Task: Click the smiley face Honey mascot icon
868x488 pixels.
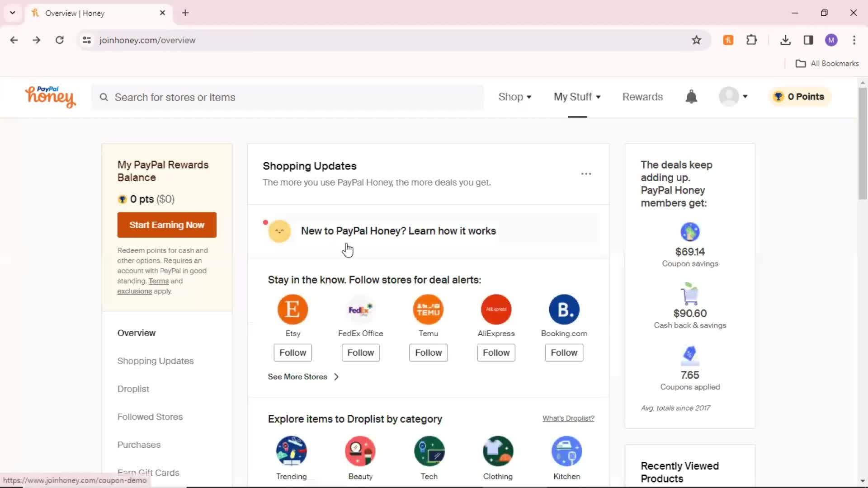Action: (x=279, y=231)
